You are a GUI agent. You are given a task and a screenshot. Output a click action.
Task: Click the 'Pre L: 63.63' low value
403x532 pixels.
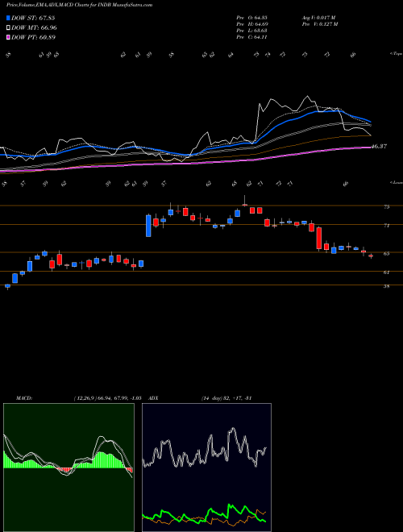point(252,31)
